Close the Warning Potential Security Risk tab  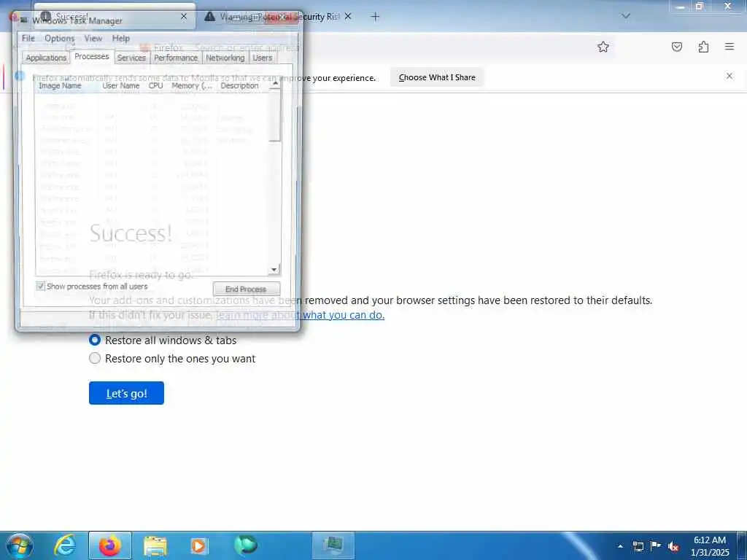coord(348,17)
